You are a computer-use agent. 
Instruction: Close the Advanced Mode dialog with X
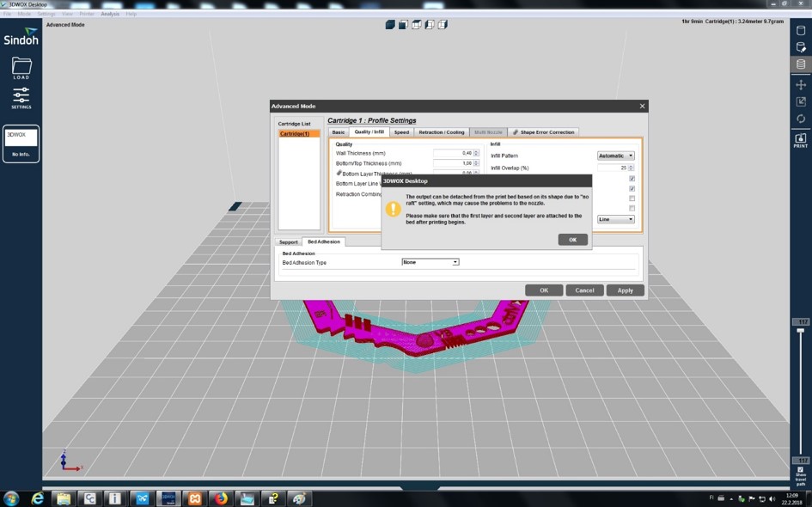click(642, 106)
